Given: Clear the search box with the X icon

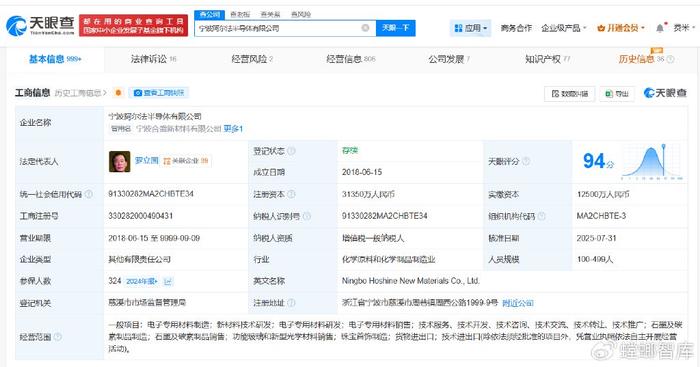Looking at the screenshot, I should pyautogui.click(x=365, y=28).
